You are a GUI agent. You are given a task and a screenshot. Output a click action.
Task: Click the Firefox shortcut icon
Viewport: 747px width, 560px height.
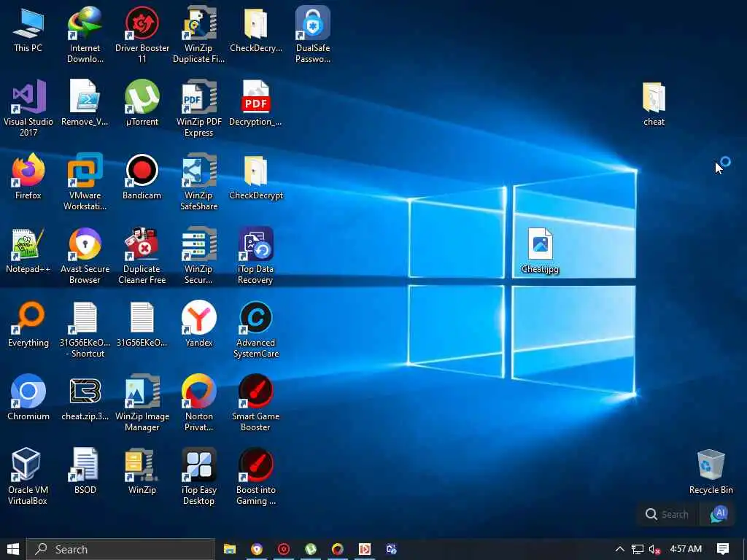click(x=28, y=170)
